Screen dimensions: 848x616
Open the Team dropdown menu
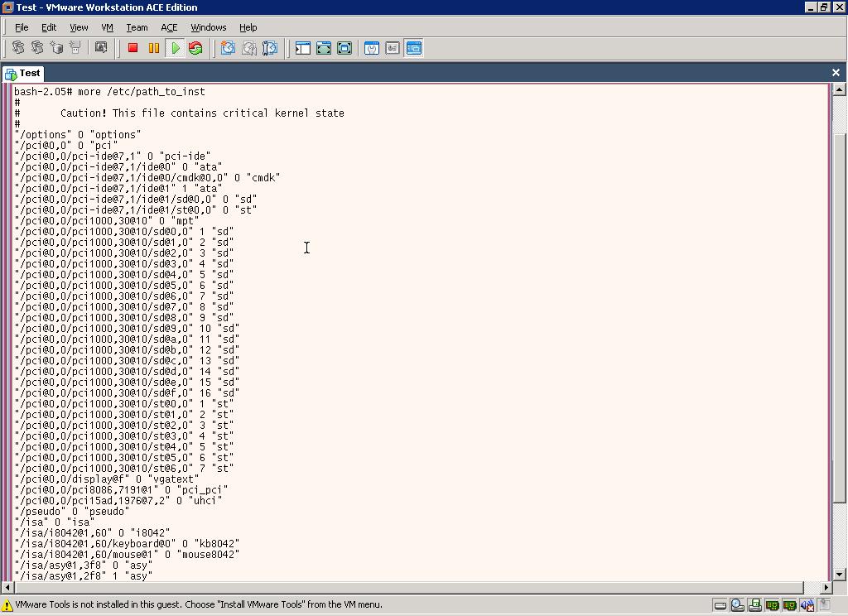click(137, 27)
